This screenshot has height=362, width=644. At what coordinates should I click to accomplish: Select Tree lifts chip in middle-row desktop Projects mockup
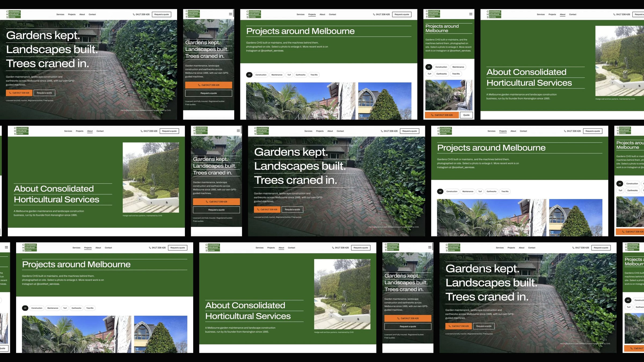[505, 191]
